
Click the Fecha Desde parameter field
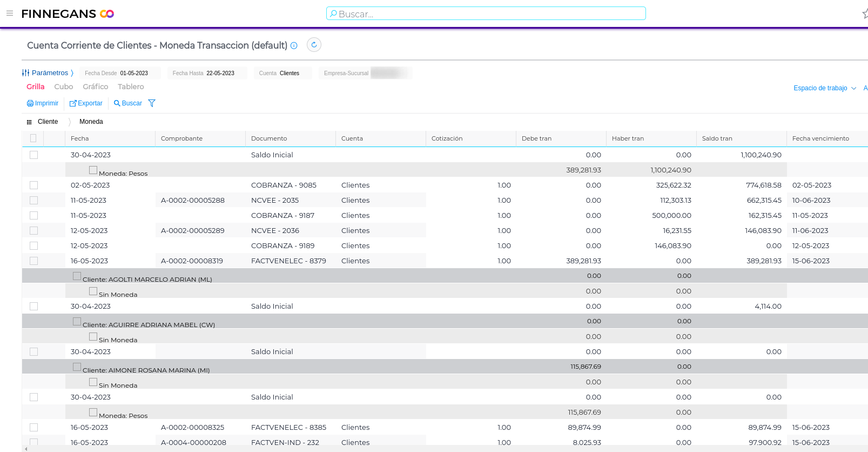[120, 73]
